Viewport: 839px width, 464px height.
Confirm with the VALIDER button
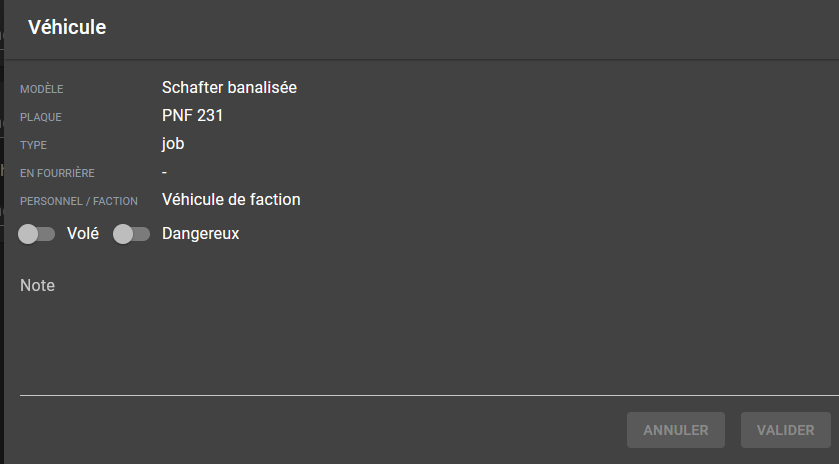785,430
